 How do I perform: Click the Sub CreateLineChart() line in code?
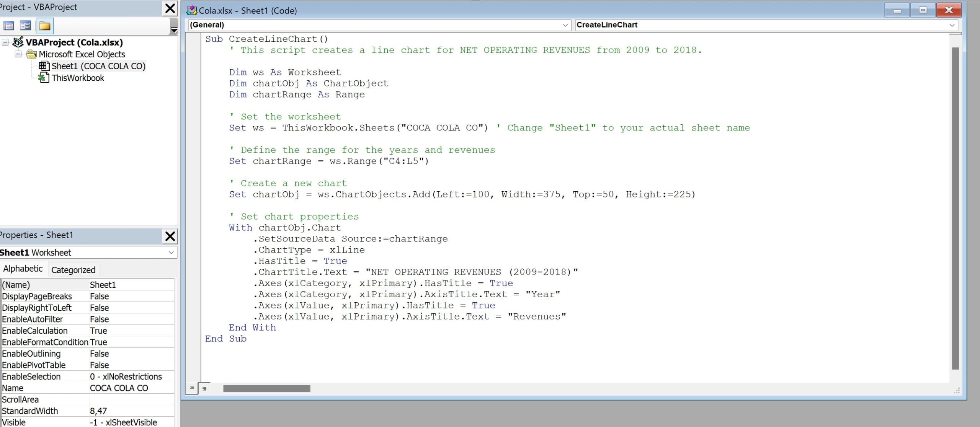click(266, 39)
